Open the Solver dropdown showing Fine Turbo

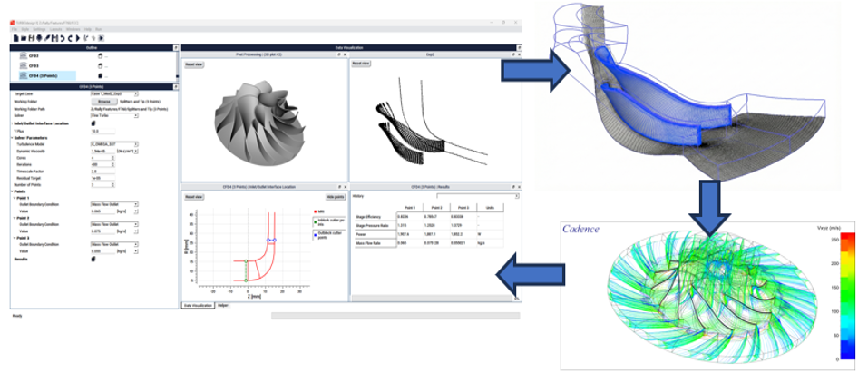114,115
